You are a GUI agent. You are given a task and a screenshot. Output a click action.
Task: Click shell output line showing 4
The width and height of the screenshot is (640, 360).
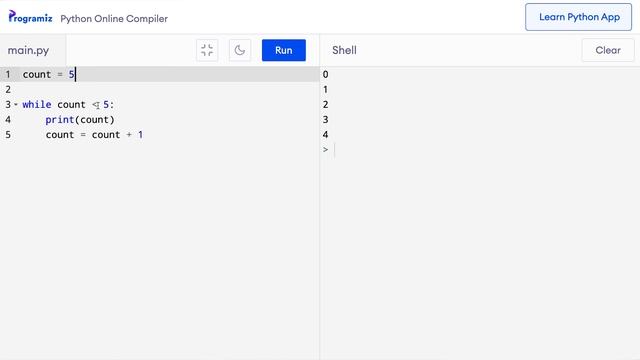point(325,135)
